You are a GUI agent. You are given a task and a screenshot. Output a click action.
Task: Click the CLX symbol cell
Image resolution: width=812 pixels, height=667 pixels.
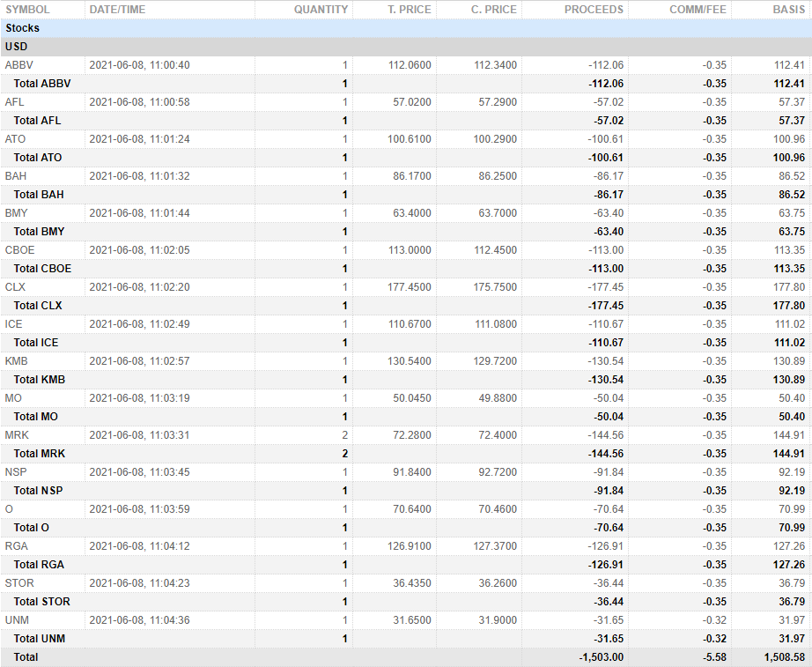[15, 287]
